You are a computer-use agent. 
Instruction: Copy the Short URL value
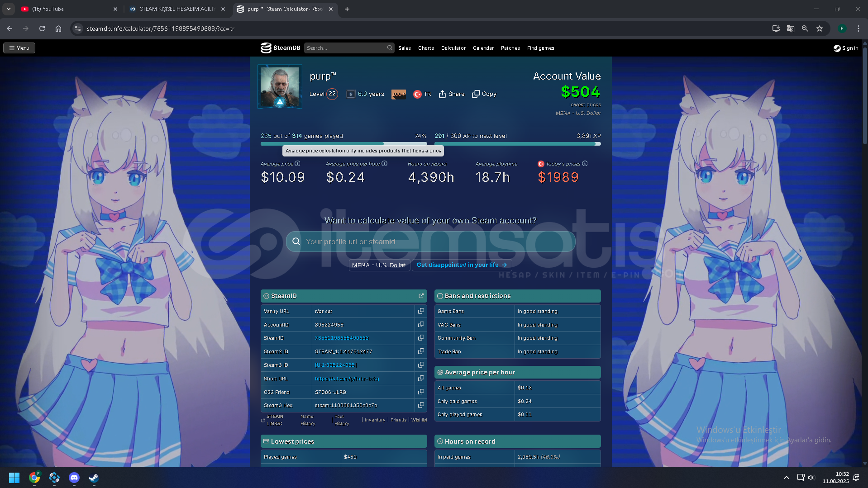click(421, 379)
